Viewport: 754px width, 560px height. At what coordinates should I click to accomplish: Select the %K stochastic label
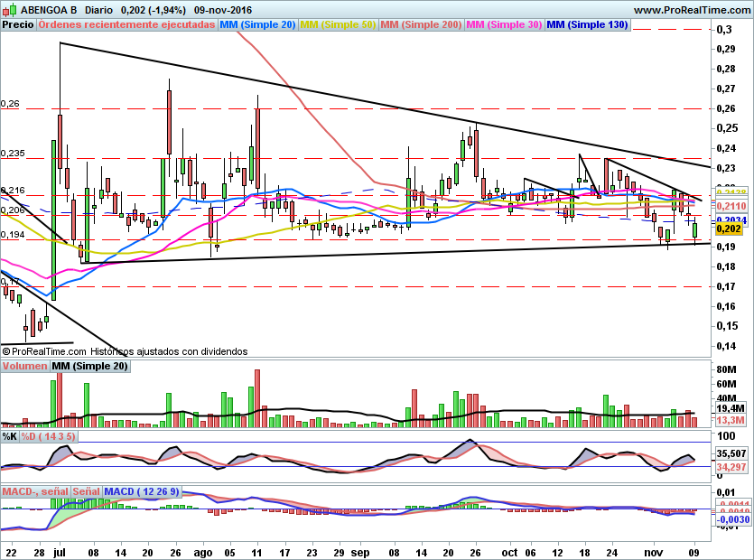pos(10,437)
